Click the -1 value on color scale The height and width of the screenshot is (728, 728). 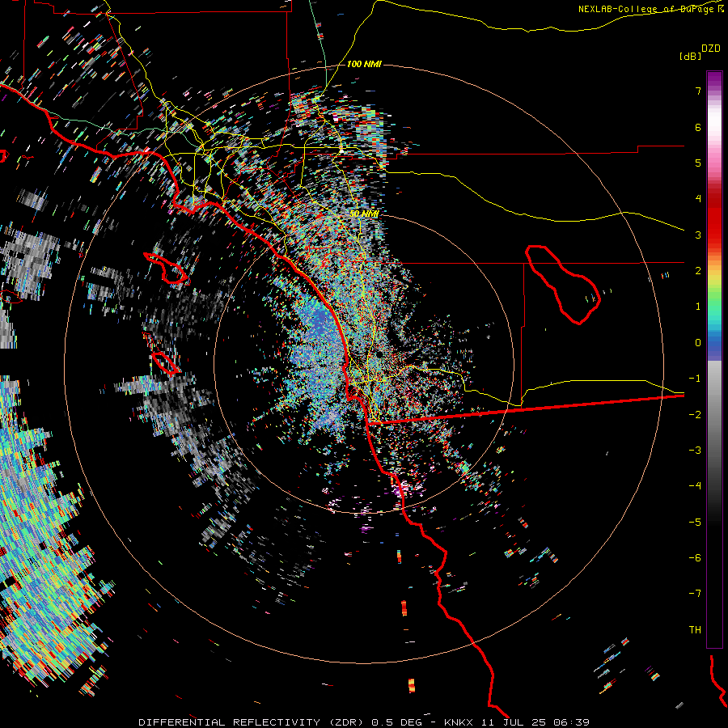(x=695, y=379)
